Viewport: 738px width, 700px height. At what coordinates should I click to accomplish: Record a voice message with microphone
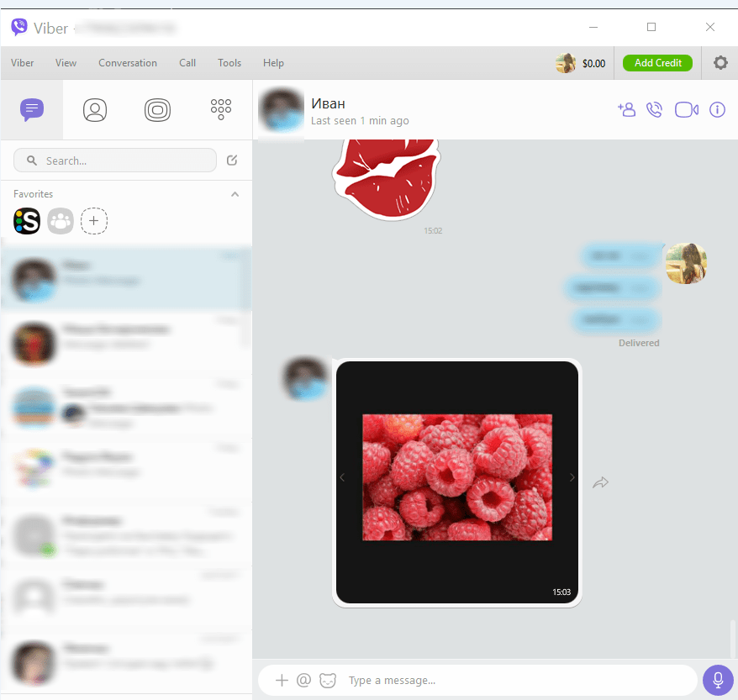point(718,680)
